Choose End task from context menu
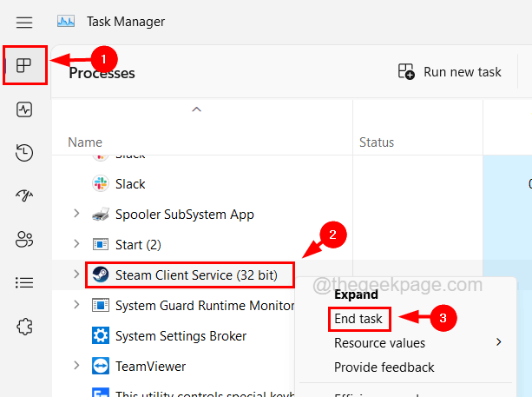Screen dimensions: 532x397 pos(358,319)
